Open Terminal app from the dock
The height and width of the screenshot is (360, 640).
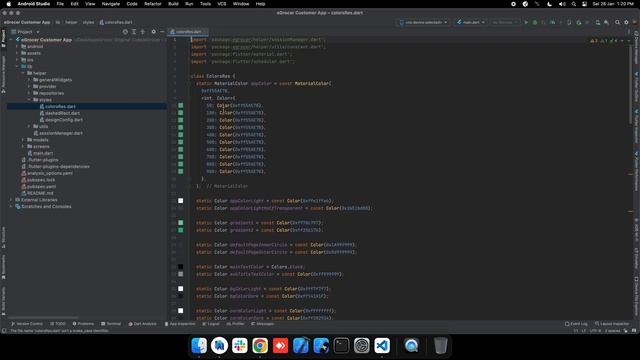pyautogui.click(x=341, y=346)
